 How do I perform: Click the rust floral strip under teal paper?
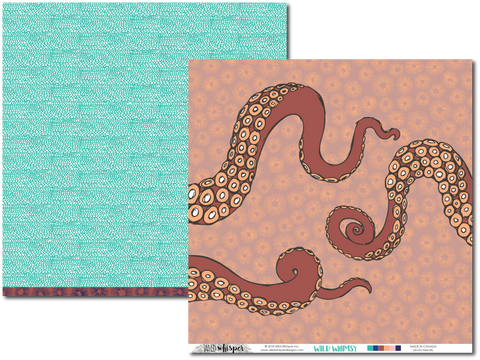coord(96,292)
